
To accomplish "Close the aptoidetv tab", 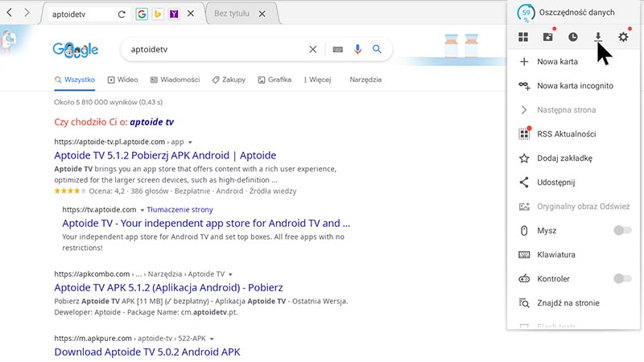I will pyautogui.click(x=191, y=14).
